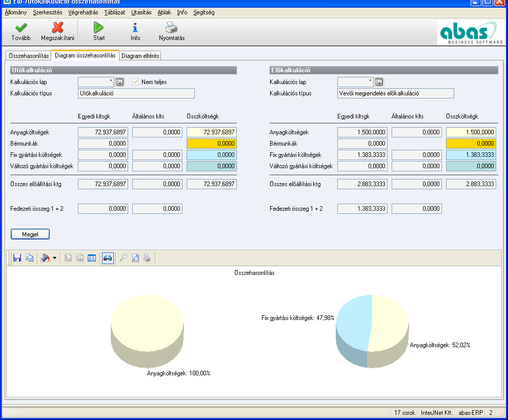The image size is (508, 420).
Task: Click the Megjel button
Action: 30,234
